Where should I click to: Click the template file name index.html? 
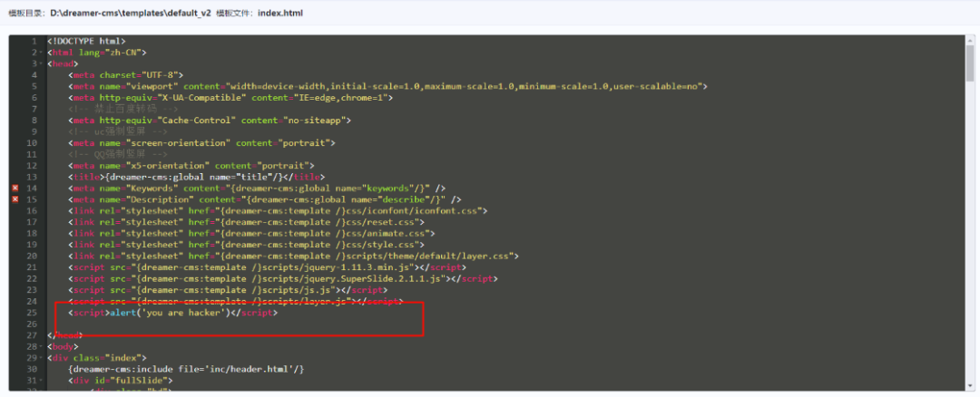tap(280, 13)
